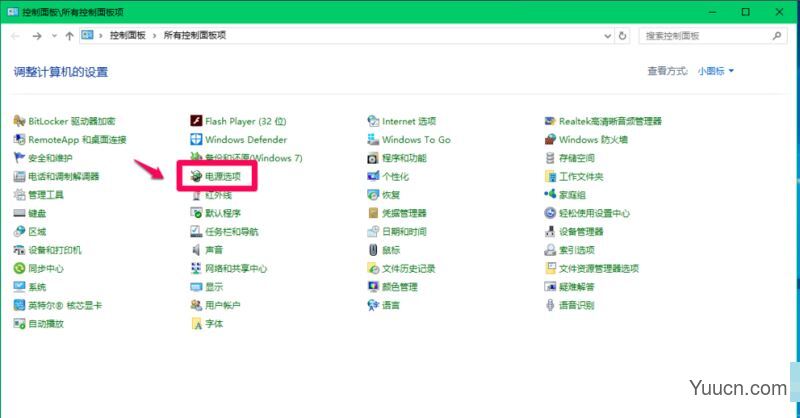Click the search magnifier icon

(777, 36)
